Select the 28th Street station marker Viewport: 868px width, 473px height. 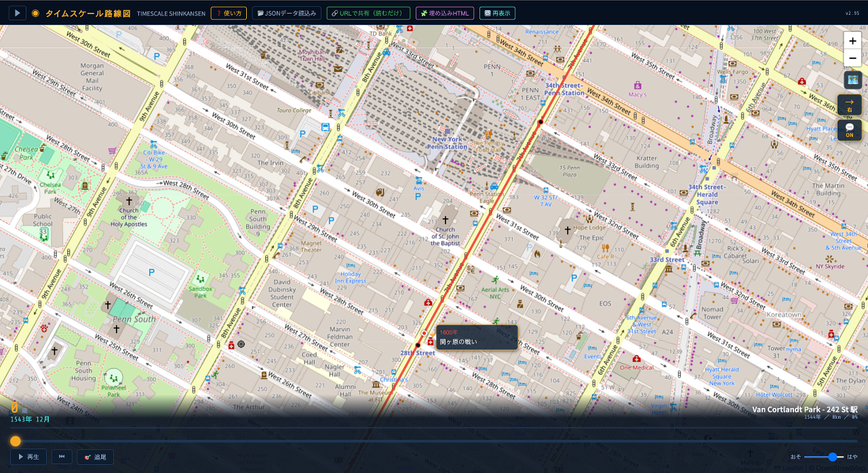(x=418, y=346)
